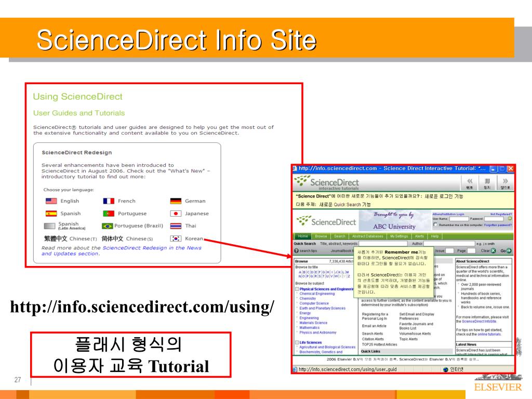Screen dimensions: 532x399
Task: Open the Computer Science subject link
Action: [314, 303]
